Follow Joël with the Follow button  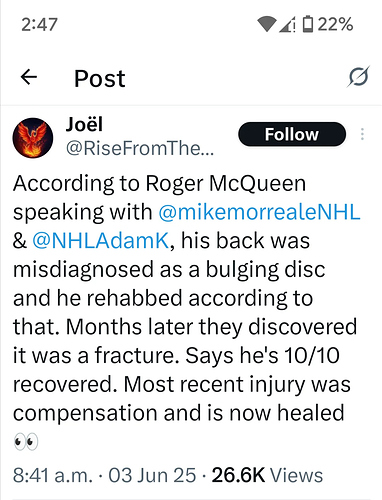point(292,134)
